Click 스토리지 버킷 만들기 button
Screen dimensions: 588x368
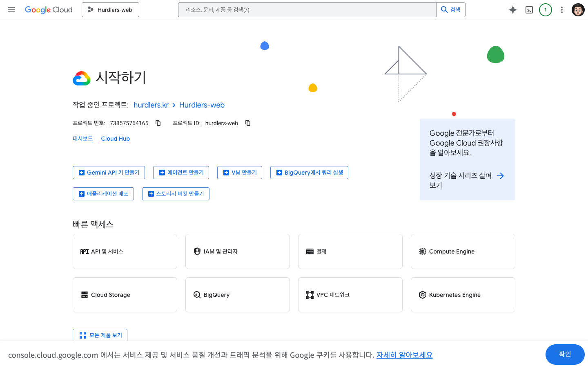click(x=176, y=194)
